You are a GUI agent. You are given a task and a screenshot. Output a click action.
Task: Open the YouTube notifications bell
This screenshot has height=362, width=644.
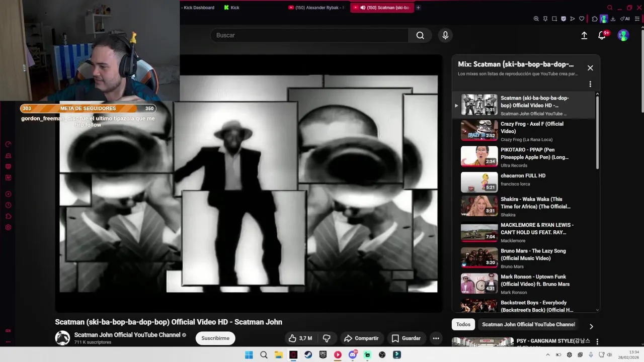602,35
